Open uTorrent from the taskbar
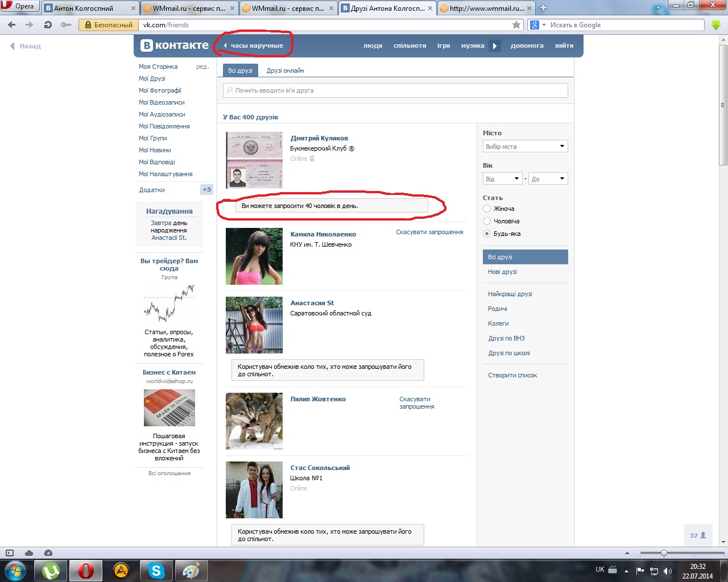The width and height of the screenshot is (728, 582). click(51, 570)
